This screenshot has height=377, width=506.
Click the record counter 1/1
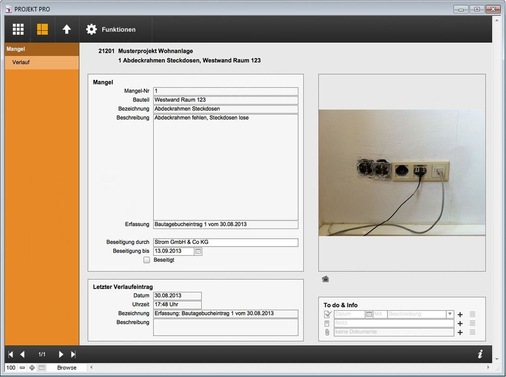(x=42, y=354)
